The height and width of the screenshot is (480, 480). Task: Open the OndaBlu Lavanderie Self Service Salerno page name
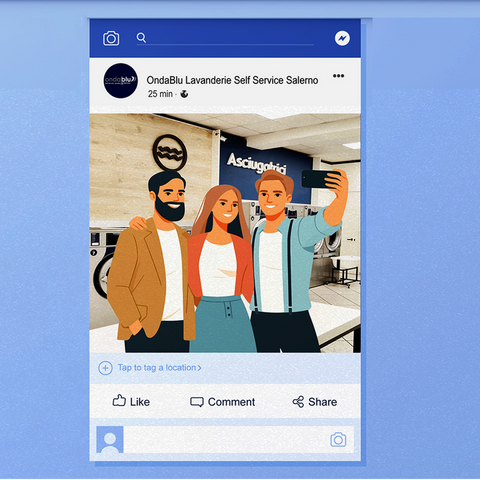click(232, 80)
